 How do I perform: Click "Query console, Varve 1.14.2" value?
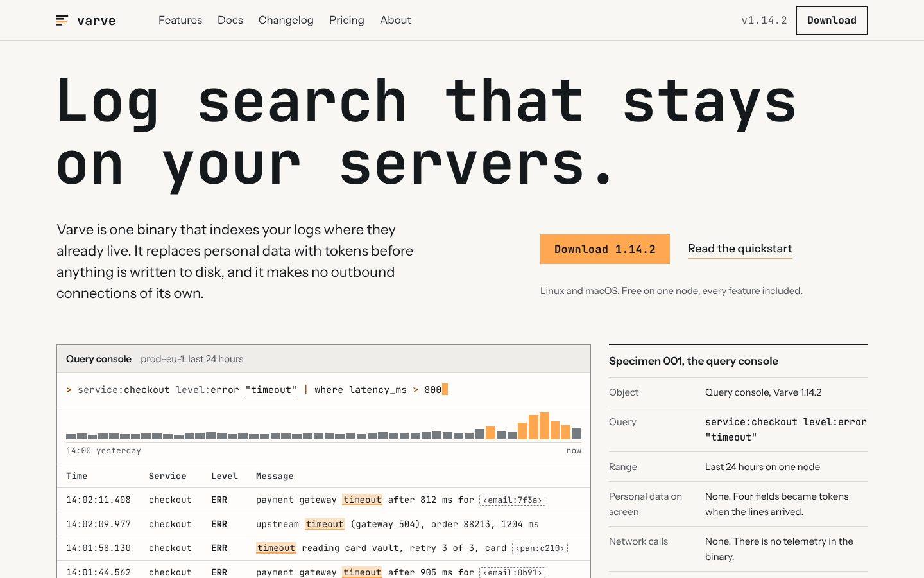coord(764,392)
